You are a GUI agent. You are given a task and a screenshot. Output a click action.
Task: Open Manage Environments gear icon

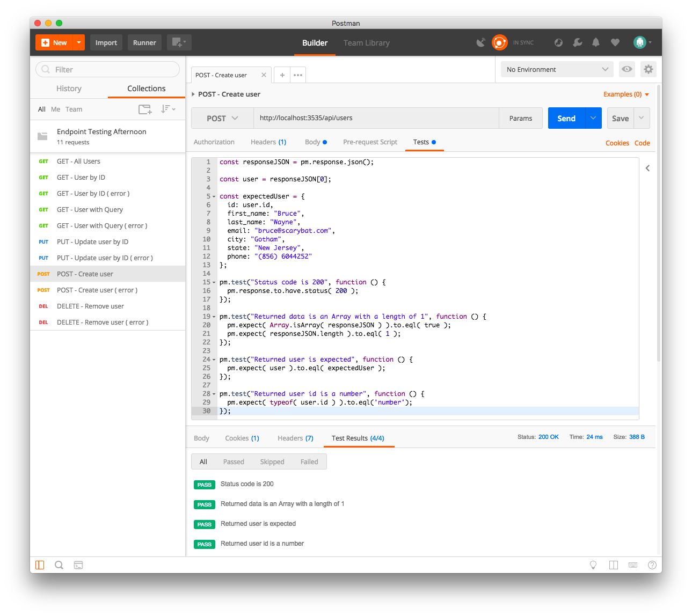[649, 69]
